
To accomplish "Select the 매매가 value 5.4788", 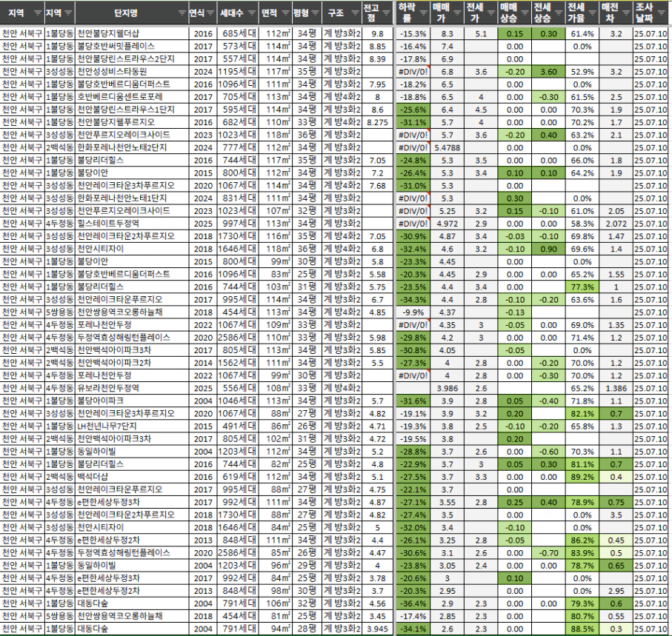I will click(447, 148).
